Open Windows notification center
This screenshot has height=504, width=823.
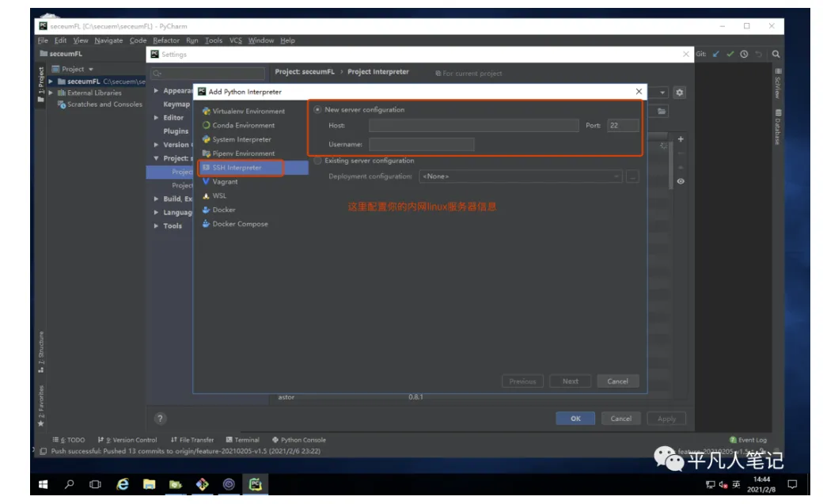793,484
